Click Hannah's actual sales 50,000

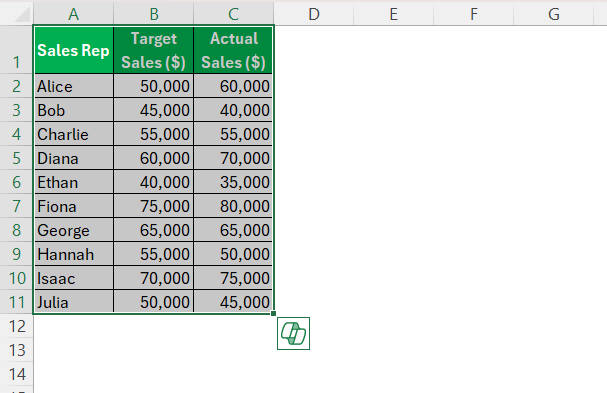point(233,254)
